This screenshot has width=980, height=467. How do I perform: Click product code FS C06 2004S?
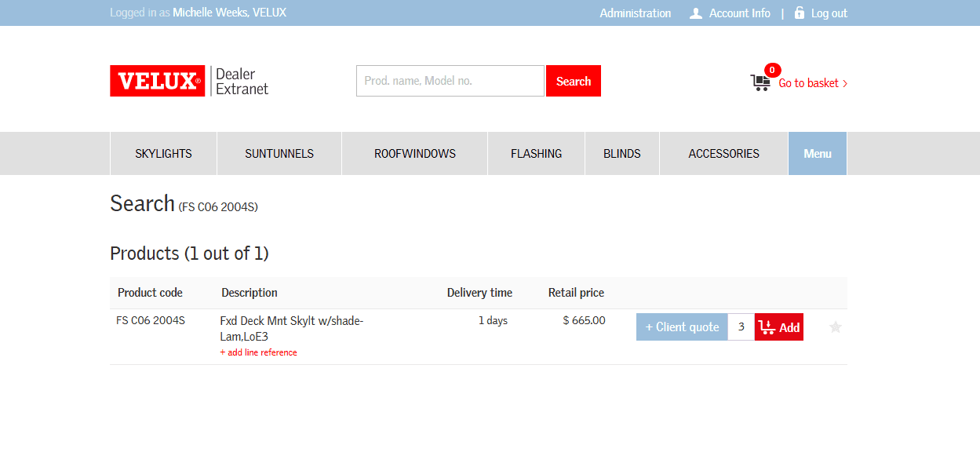[x=151, y=320]
